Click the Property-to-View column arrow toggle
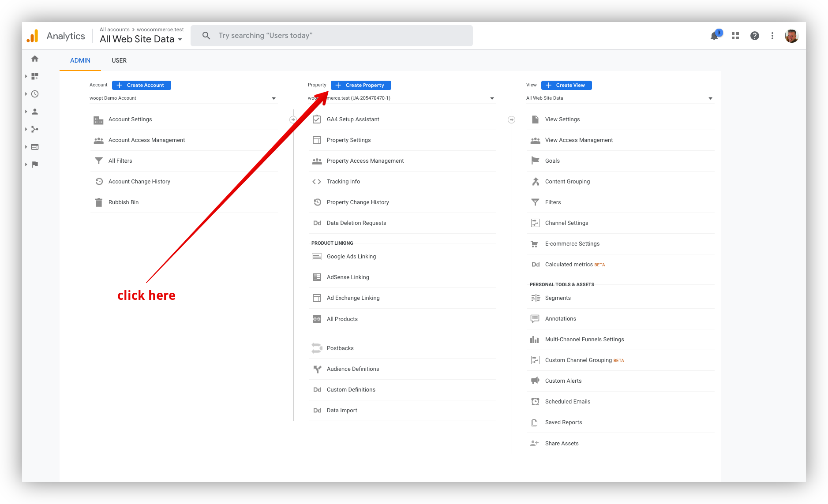The image size is (828, 504). click(511, 119)
